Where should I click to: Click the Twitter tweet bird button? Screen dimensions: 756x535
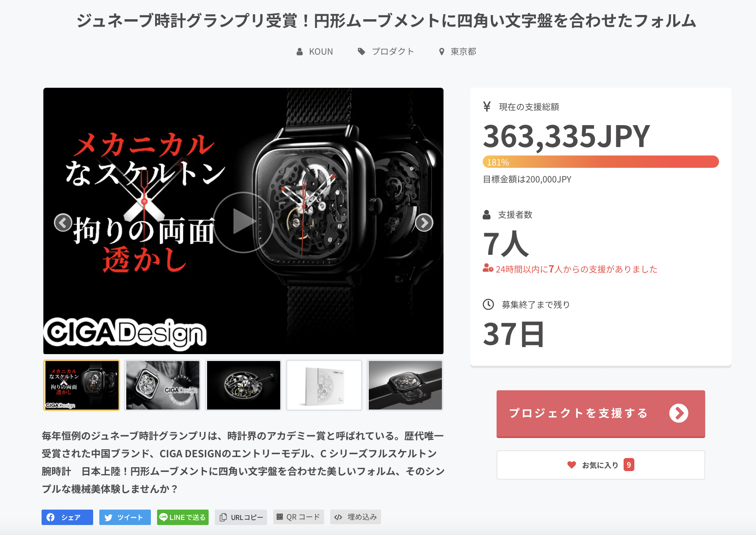tap(125, 517)
